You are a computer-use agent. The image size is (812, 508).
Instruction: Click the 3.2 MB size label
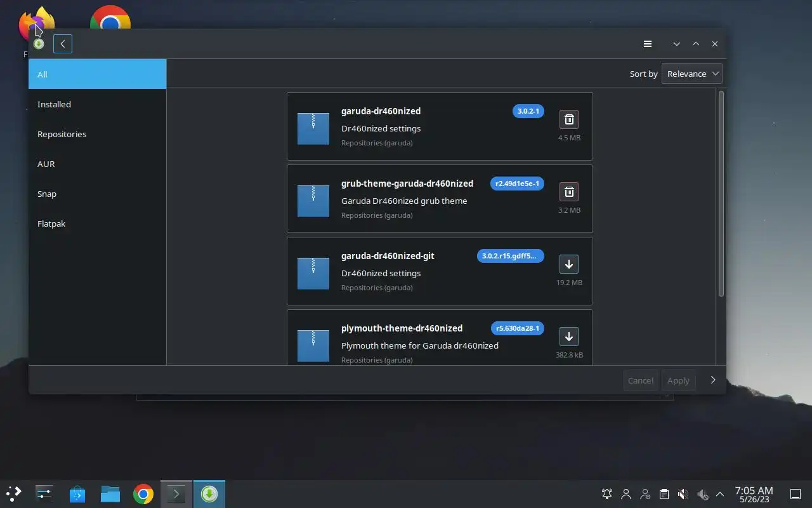pos(569,210)
